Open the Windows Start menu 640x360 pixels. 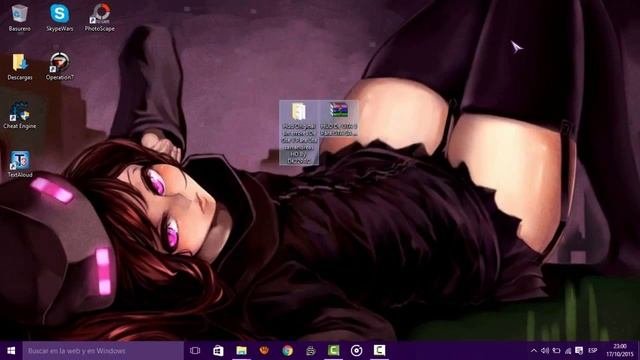tap(11, 351)
